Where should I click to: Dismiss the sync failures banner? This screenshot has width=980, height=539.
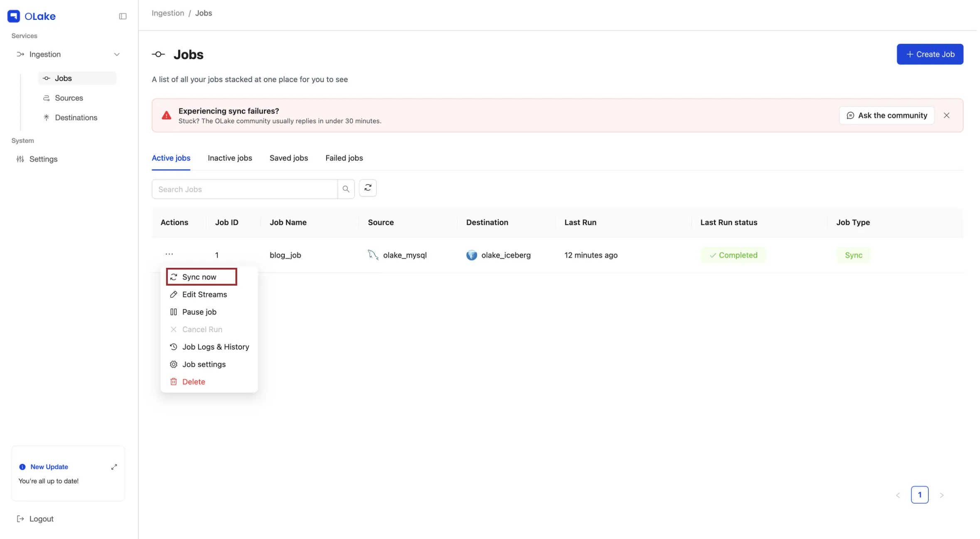point(946,115)
